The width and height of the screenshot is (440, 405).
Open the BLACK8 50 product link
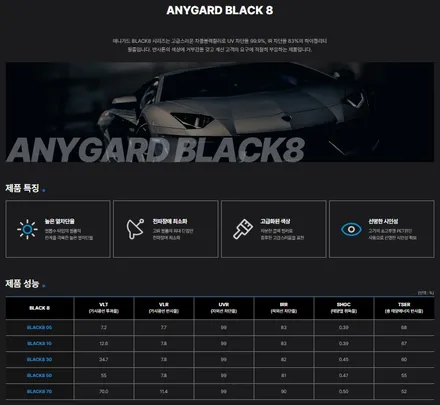(x=39, y=375)
